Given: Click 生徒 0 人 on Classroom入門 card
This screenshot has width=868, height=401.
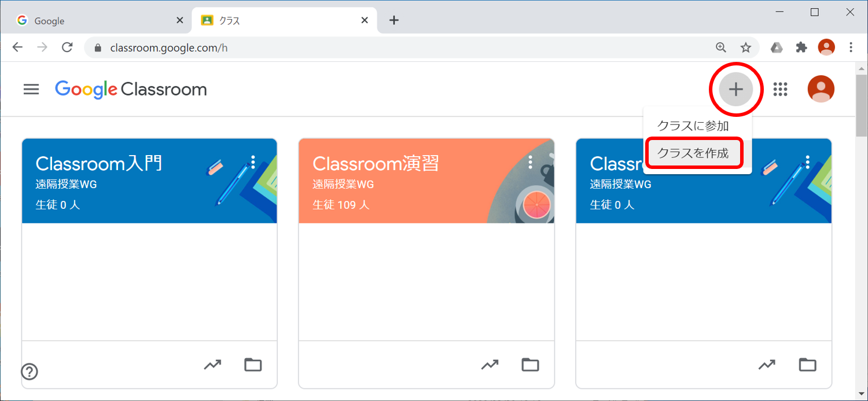Looking at the screenshot, I should tap(58, 205).
